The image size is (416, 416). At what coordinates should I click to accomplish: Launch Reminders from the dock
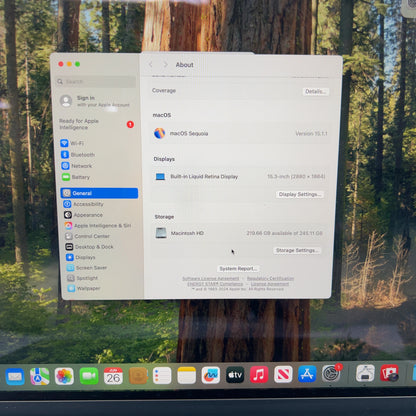point(162,375)
